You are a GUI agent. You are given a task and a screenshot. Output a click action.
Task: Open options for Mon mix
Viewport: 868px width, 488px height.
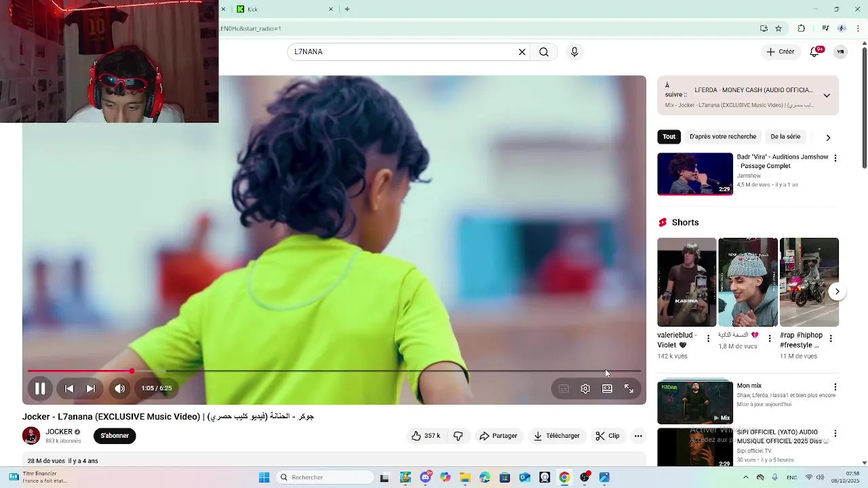coord(835,387)
